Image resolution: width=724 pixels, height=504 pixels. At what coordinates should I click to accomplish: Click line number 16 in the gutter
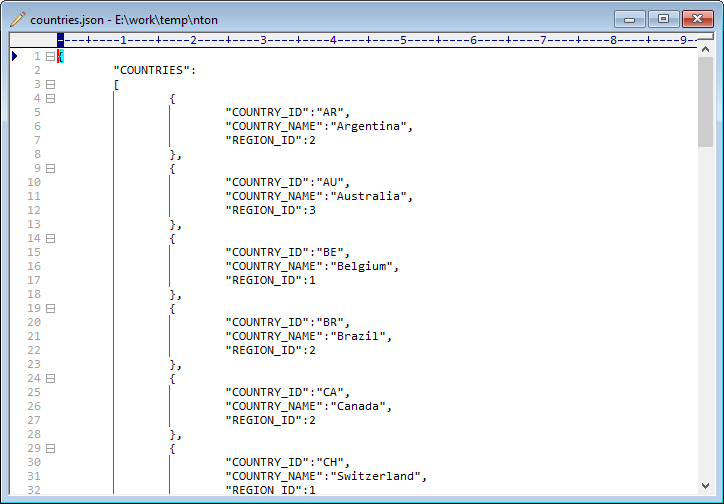[35, 266]
